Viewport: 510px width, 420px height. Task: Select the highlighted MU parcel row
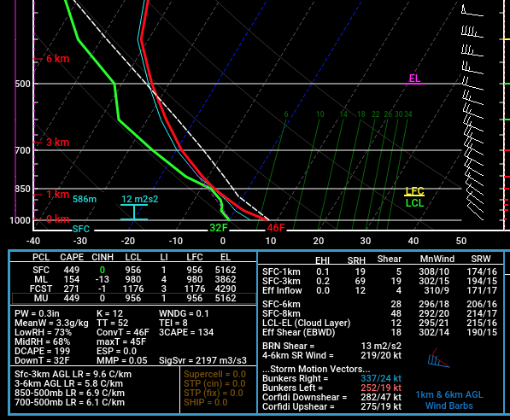coord(134,299)
